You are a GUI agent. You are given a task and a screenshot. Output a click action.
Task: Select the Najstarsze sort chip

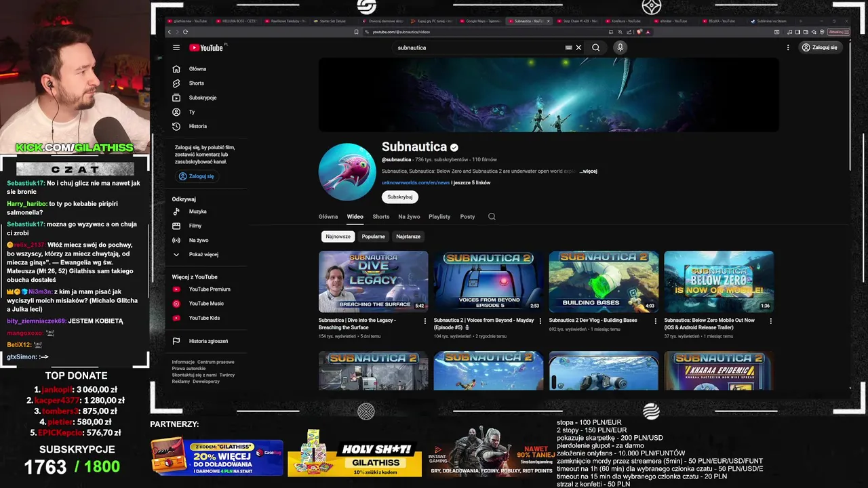click(x=408, y=237)
